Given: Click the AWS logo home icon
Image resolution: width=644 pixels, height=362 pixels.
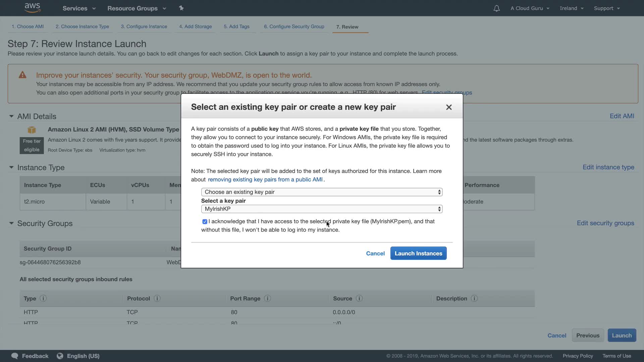Looking at the screenshot, I should pyautogui.click(x=33, y=8).
